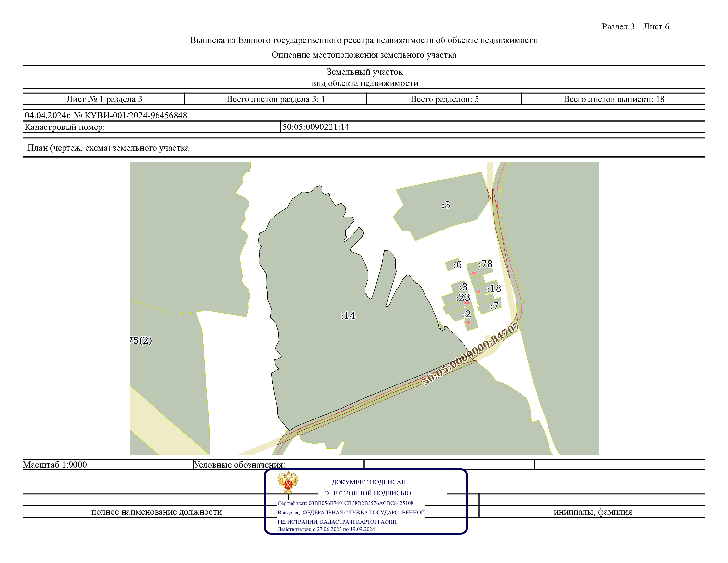Click the Всего листов выписки: 18 cell
Image resolution: width=728 pixels, height=563 pixels.
613,99
